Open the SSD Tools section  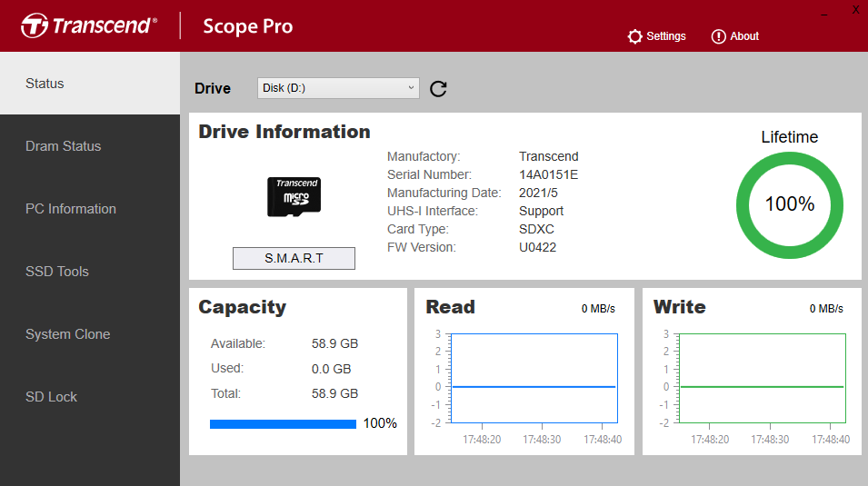click(x=90, y=272)
